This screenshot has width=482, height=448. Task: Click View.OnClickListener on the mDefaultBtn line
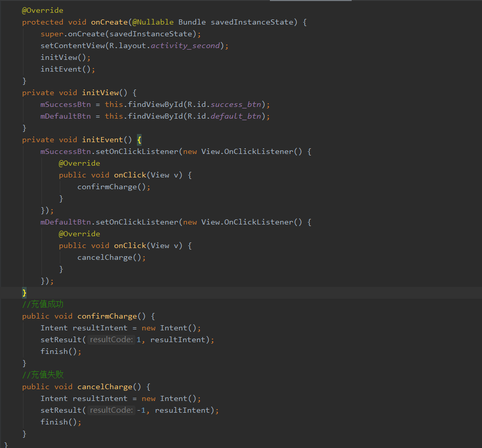click(247, 222)
